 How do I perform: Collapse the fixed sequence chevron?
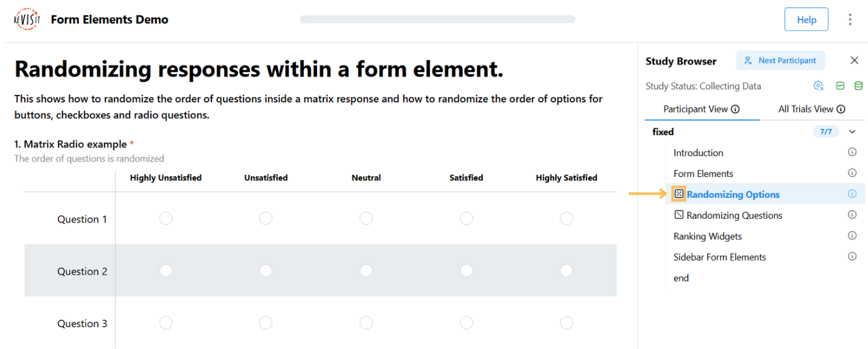[x=852, y=131]
